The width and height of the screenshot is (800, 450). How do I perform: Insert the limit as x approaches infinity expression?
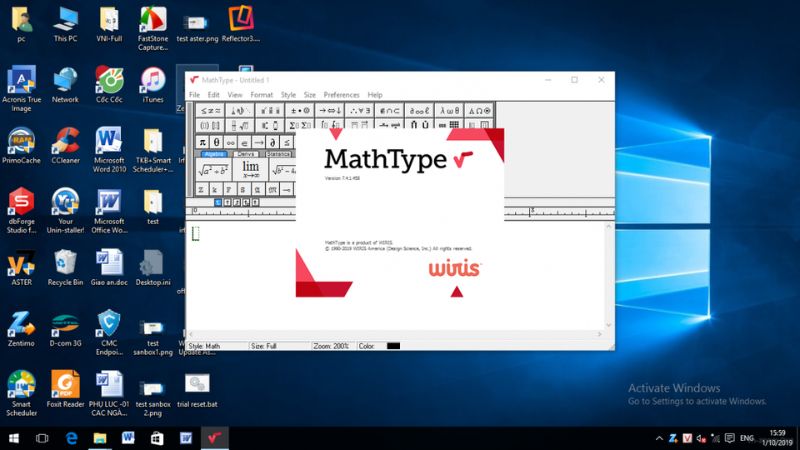pyautogui.click(x=250, y=170)
